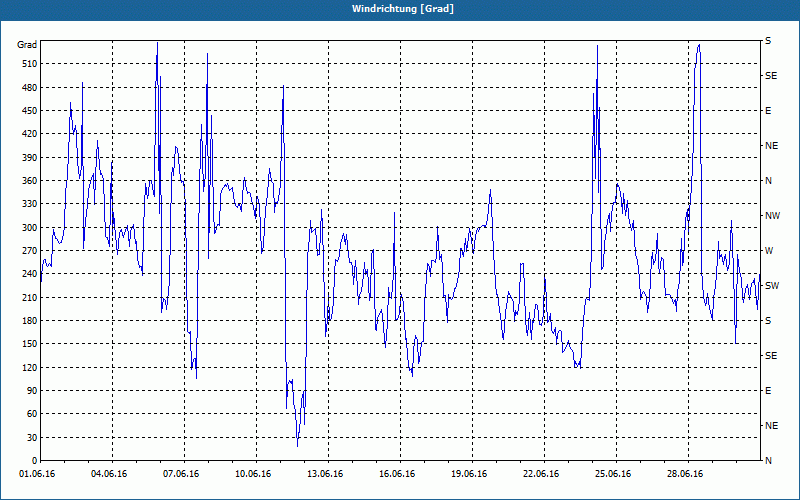Pick the 360 tick label

[x=30, y=181]
